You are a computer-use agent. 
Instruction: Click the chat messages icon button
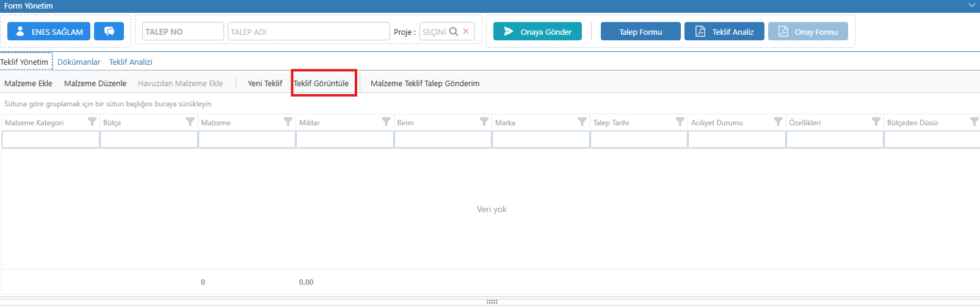[x=109, y=32]
